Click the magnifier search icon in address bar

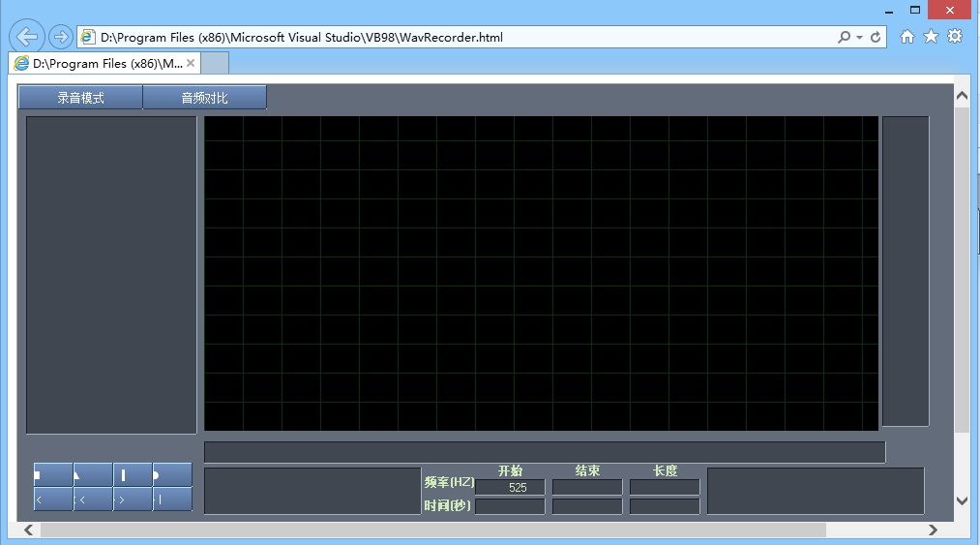[844, 37]
